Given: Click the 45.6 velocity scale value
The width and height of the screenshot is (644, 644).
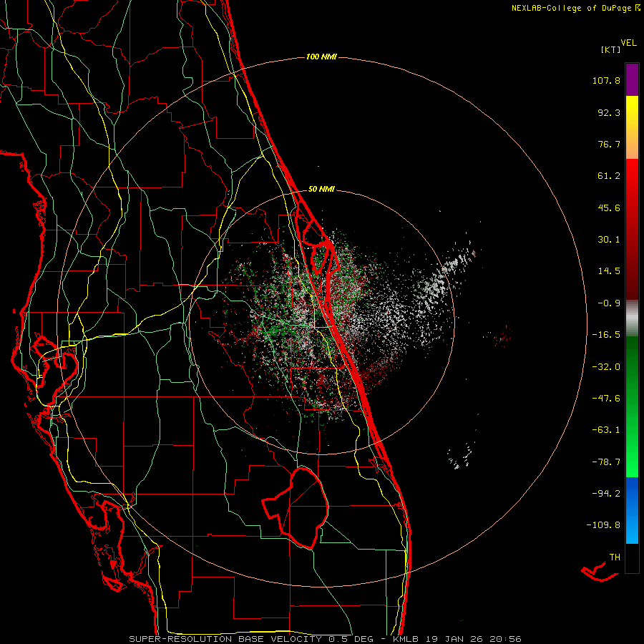Looking at the screenshot, I should click(609, 208).
